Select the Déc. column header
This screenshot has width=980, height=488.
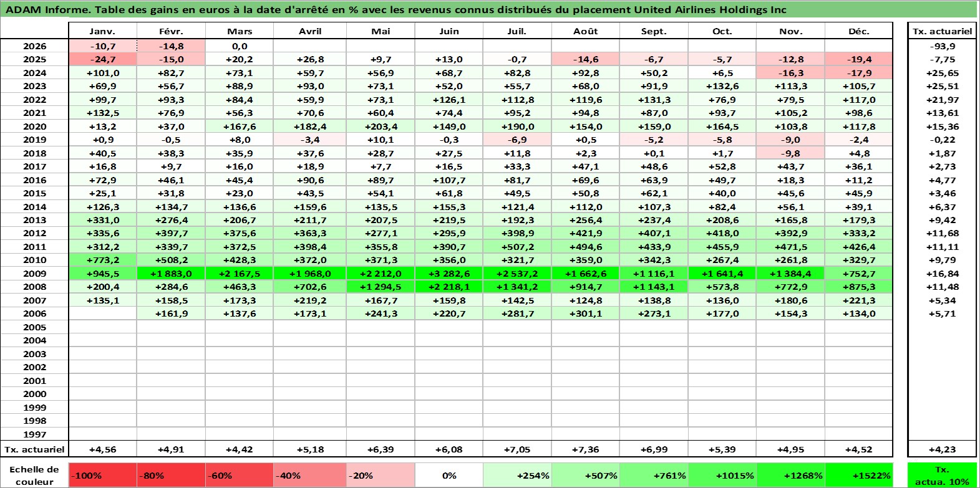(x=859, y=31)
